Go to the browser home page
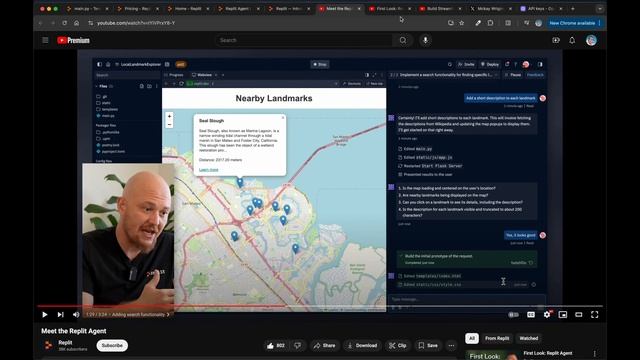This screenshot has height=360, width=640. (x=76, y=23)
